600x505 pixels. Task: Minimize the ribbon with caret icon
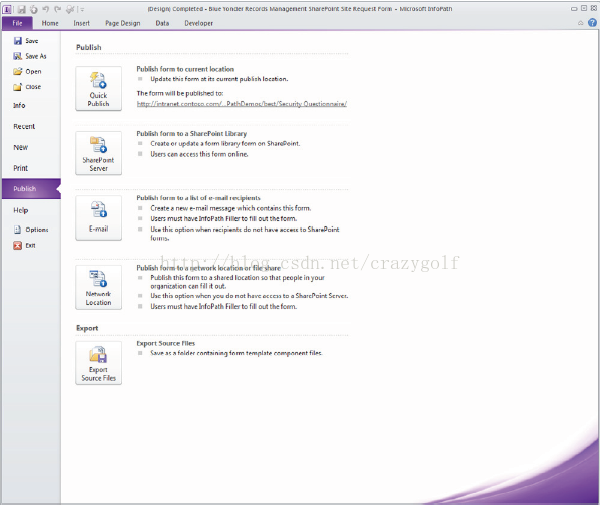pos(580,23)
